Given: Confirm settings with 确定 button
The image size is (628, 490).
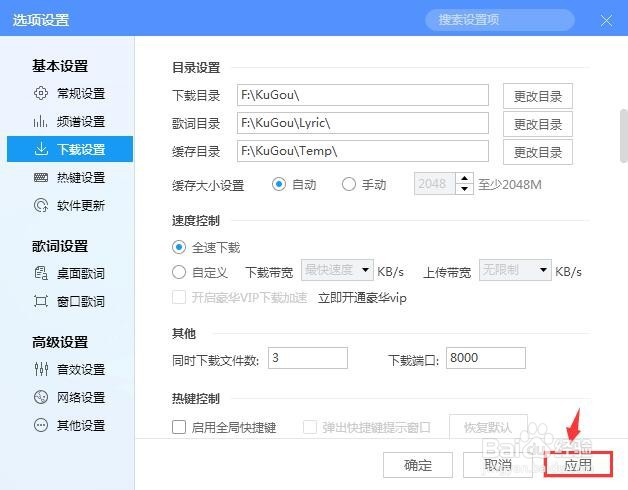Looking at the screenshot, I should (x=418, y=465).
